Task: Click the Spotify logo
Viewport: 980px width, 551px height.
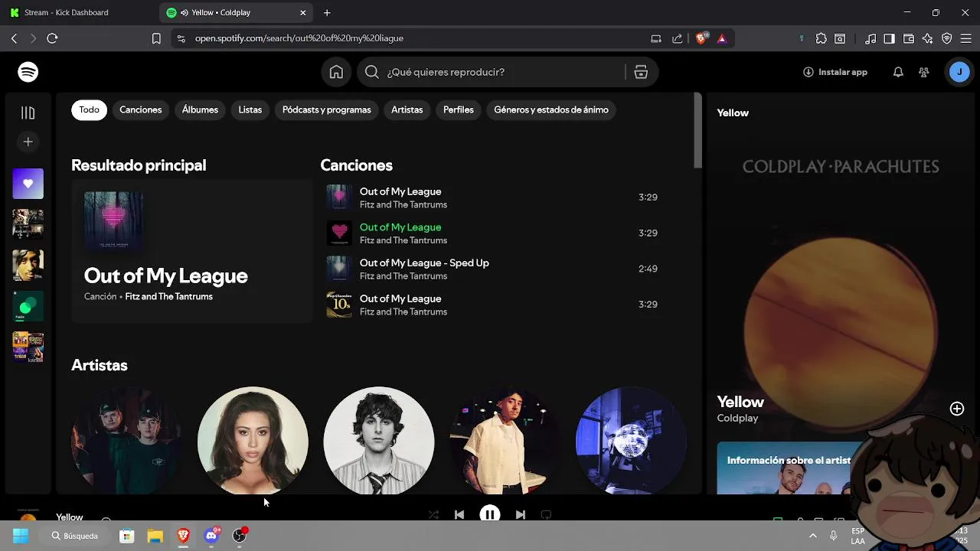Action: click(28, 72)
